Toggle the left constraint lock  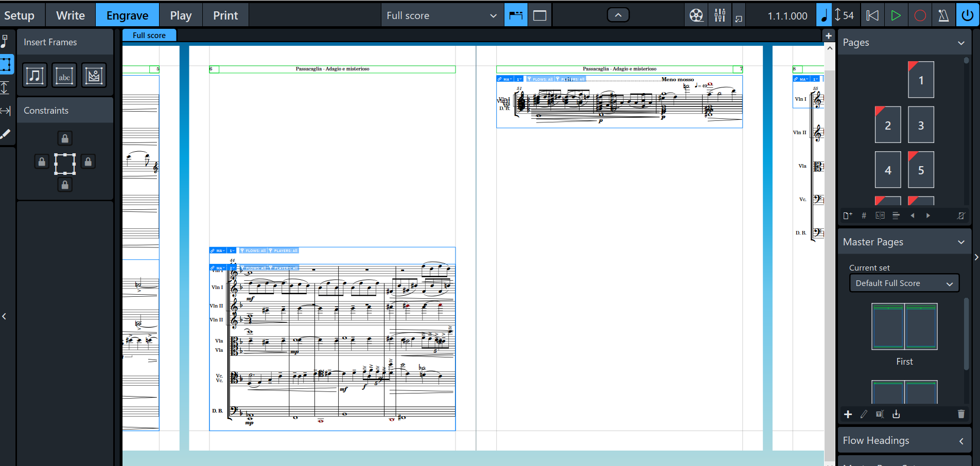pos(42,162)
